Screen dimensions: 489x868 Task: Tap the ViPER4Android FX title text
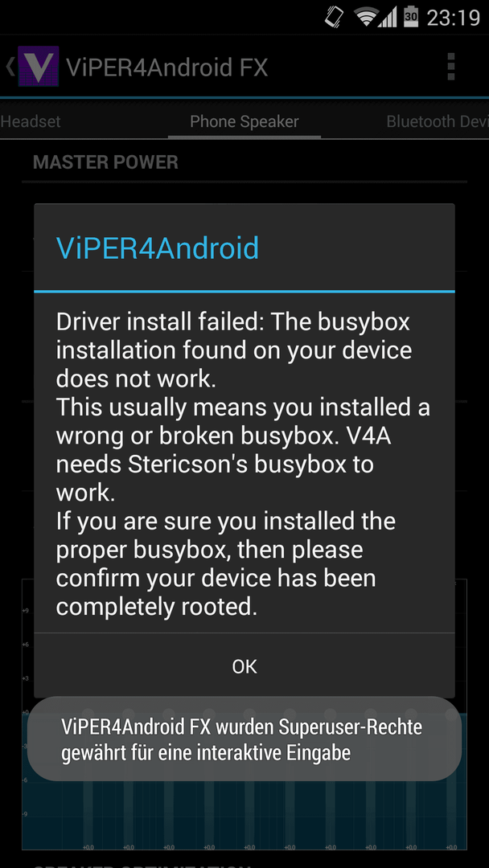(x=166, y=67)
